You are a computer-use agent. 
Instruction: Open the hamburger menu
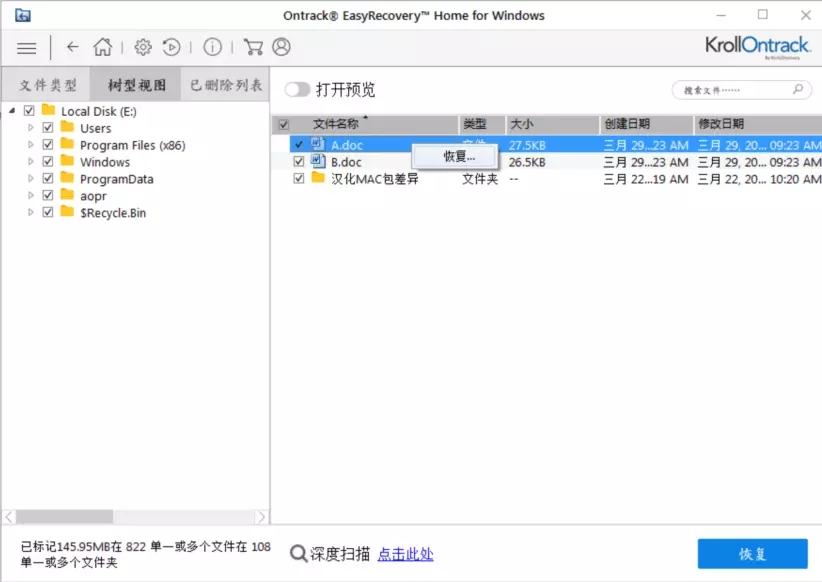point(27,48)
